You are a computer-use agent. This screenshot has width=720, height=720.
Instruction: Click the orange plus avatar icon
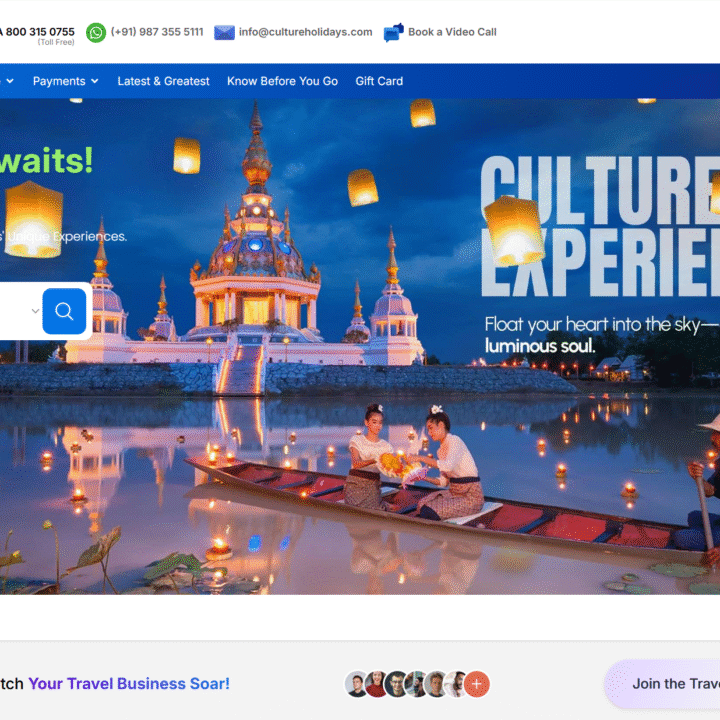coord(477,684)
